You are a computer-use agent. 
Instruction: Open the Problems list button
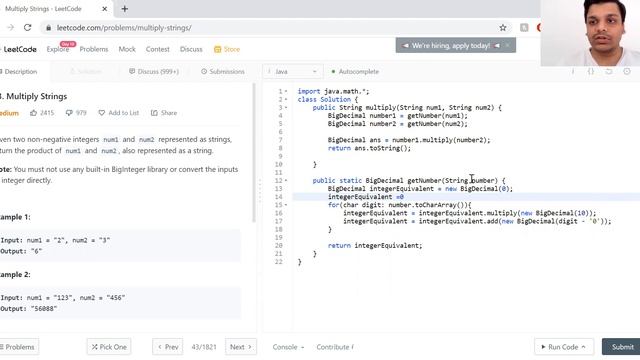(19, 347)
